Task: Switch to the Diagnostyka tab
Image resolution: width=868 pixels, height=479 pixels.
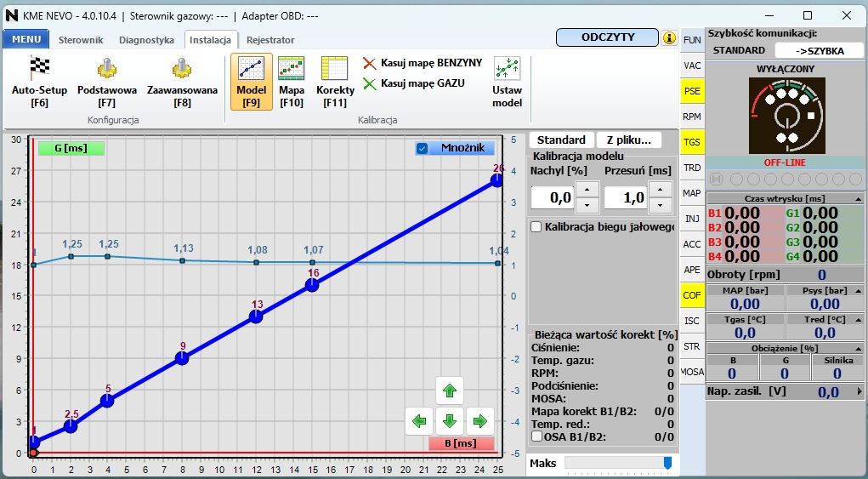Action: [146, 40]
